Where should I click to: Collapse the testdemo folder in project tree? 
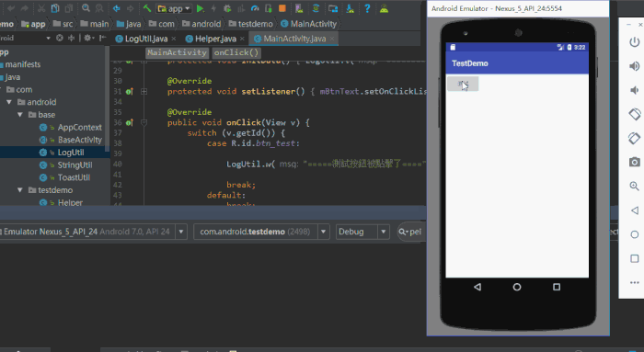[19, 190]
